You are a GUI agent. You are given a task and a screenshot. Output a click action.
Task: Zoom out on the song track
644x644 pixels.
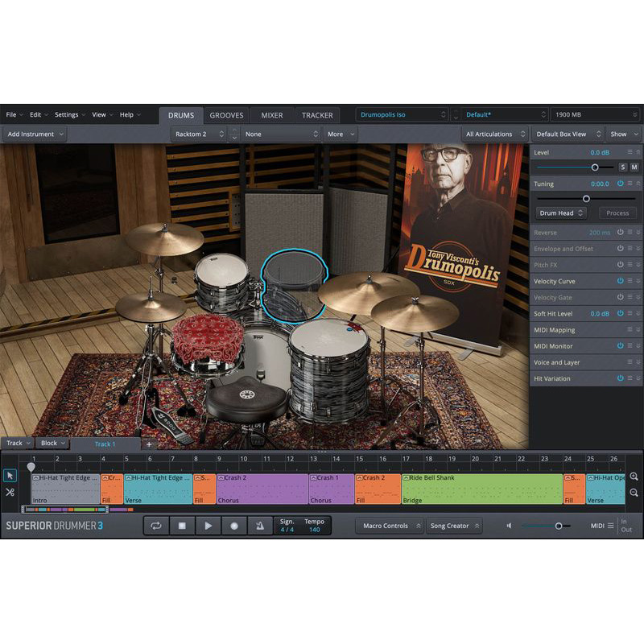coord(634,493)
